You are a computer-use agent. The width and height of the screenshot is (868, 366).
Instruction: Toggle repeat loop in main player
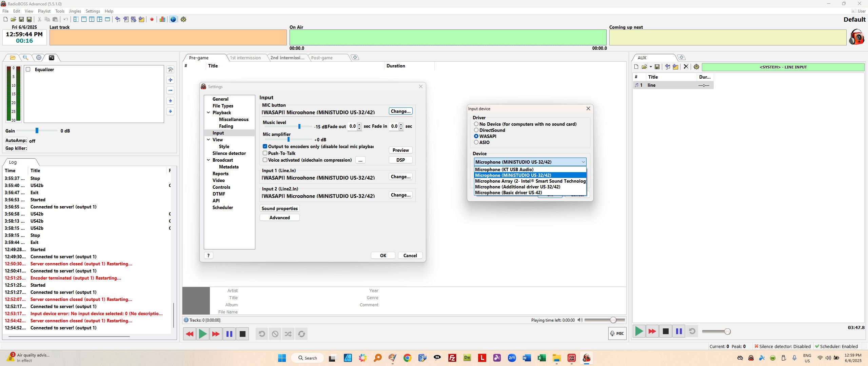pos(301,334)
